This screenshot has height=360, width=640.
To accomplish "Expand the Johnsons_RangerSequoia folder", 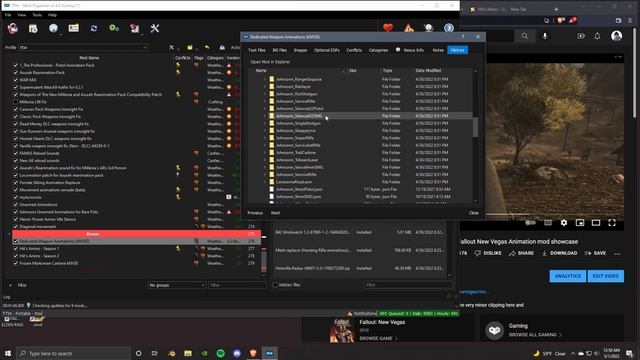I will tap(265, 79).
